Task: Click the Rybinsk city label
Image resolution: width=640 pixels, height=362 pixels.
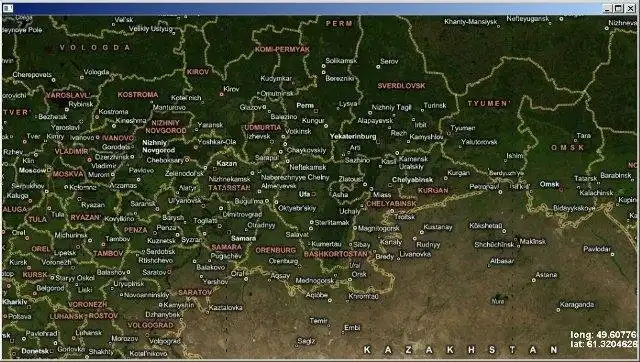Action: 80,104
